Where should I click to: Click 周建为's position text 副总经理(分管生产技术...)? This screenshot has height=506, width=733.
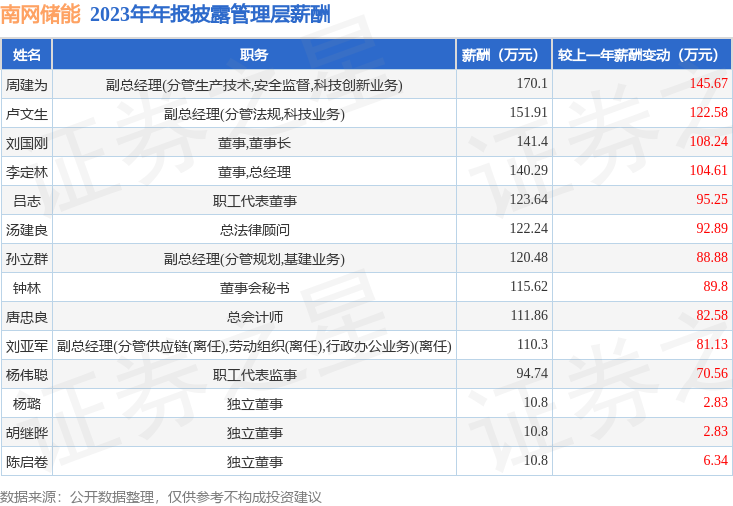coord(254,85)
